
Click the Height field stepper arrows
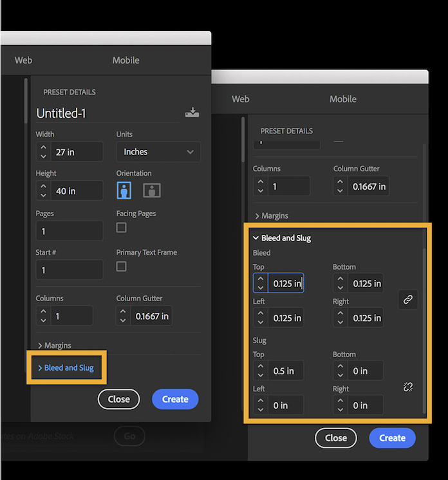[x=43, y=191]
